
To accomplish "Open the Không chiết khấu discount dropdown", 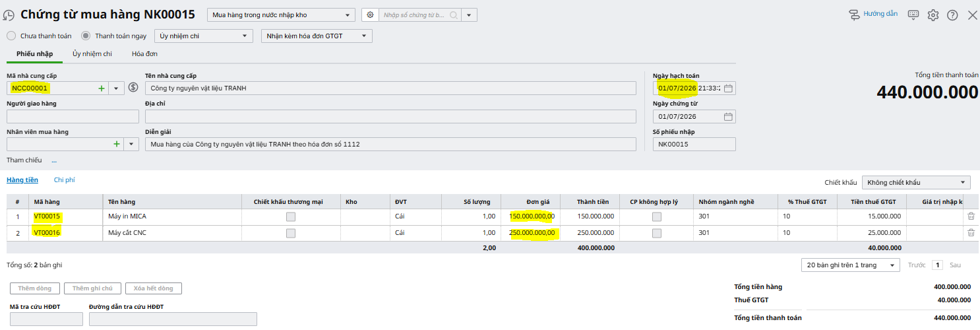I will click(x=916, y=182).
